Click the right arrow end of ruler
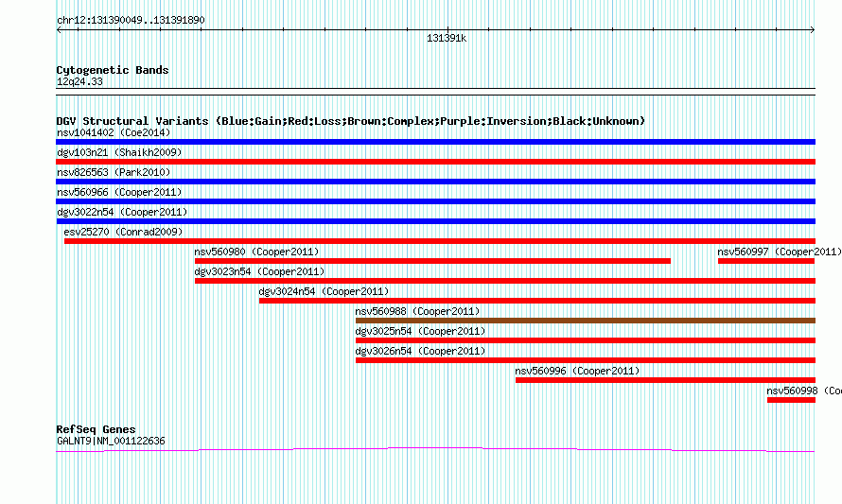The height and width of the screenshot is (504, 842). point(812,30)
